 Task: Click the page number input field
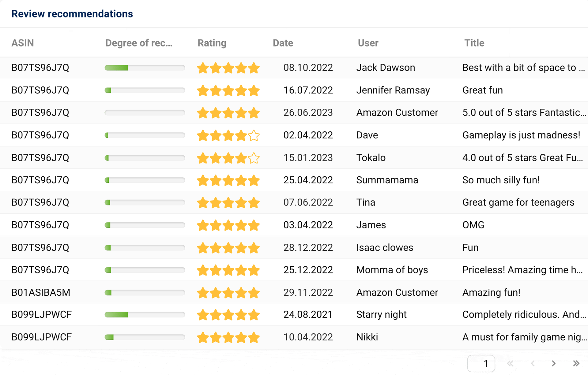(481, 363)
